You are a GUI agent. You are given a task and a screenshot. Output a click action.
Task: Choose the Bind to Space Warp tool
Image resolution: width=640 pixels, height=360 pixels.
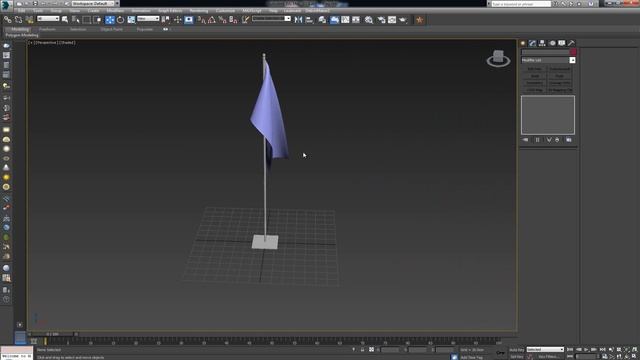click(x=29, y=20)
